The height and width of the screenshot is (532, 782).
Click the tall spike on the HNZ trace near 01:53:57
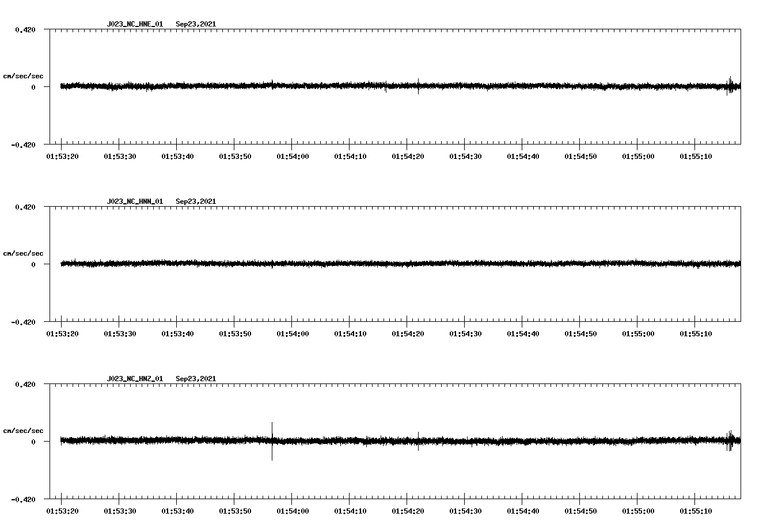coord(272,441)
